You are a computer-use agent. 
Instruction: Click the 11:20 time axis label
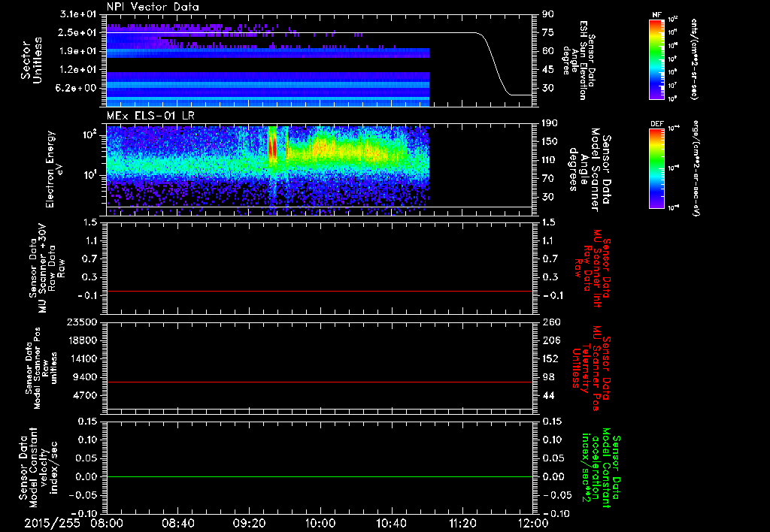pyautogui.click(x=462, y=524)
